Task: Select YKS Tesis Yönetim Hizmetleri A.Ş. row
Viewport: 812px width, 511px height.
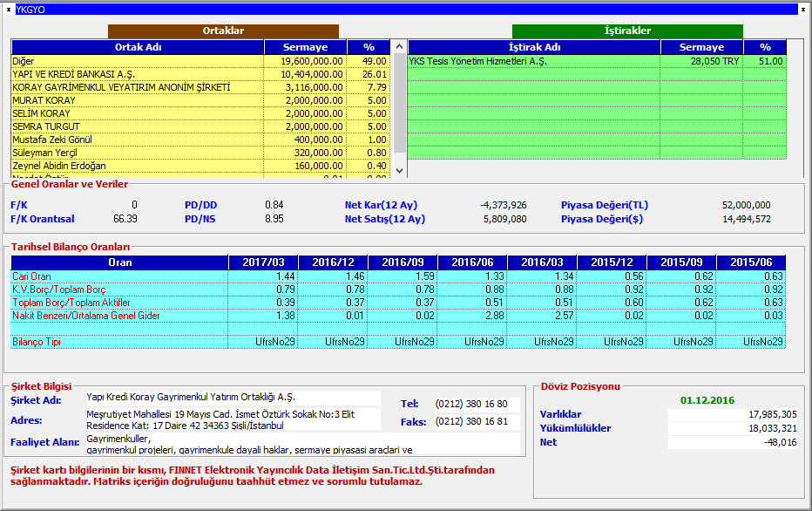Action: (597, 61)
